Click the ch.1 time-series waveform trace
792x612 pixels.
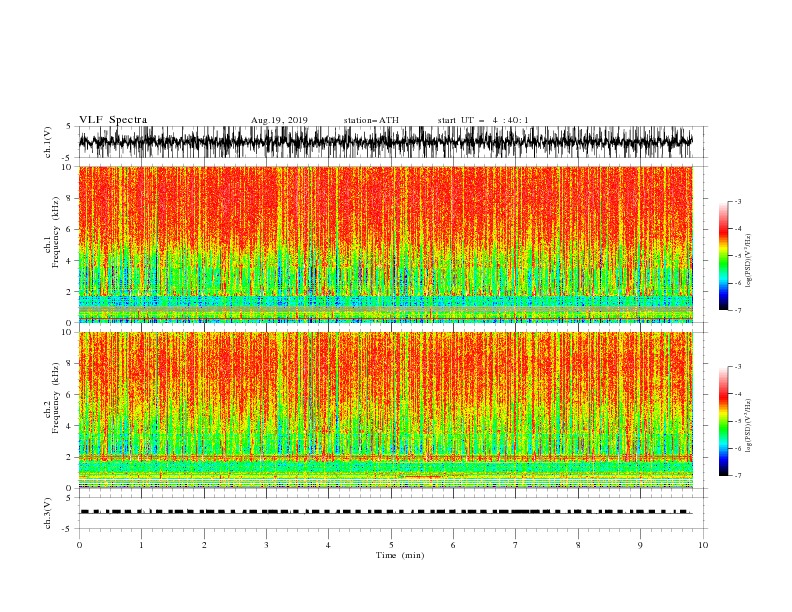click(385, 142)
